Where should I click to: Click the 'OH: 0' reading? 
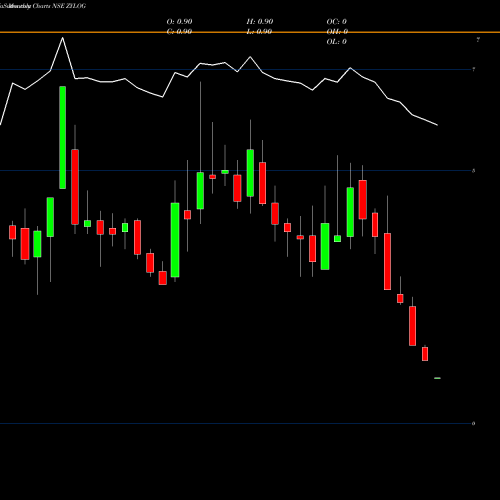click(x=337, y=32)
